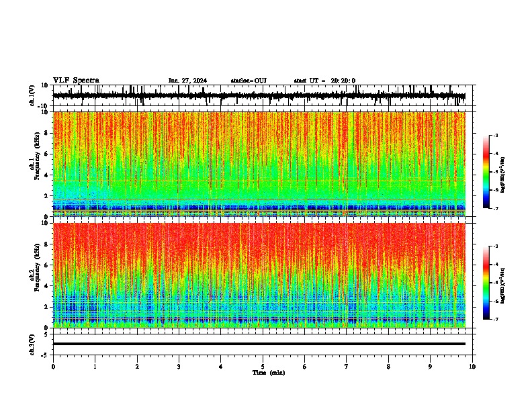Click the ch.2 color bar log(PSD) units label
This screenshot has width=532, height=411.
coord(503,285)
